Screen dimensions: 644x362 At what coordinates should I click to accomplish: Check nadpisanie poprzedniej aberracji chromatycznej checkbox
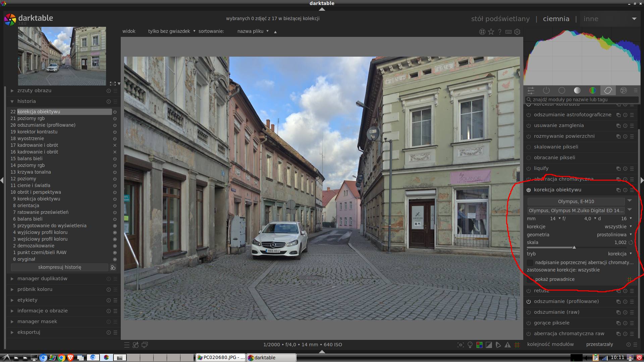(x=530, y=263)
